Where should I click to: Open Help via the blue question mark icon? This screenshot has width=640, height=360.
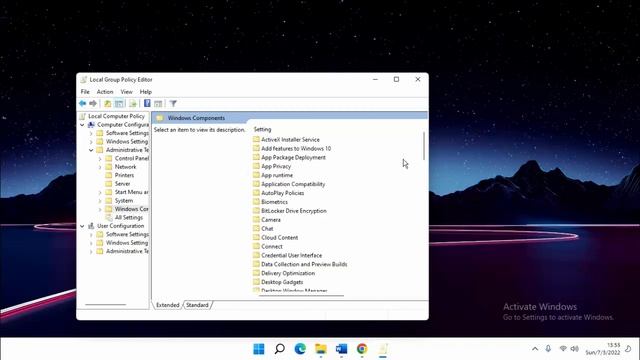click(x=147, y=104)
